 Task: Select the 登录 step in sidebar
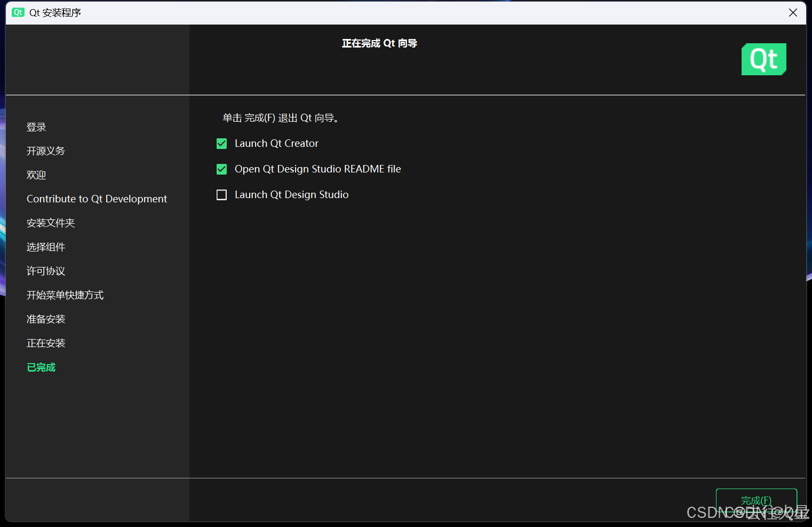click(x=36, y=127)
